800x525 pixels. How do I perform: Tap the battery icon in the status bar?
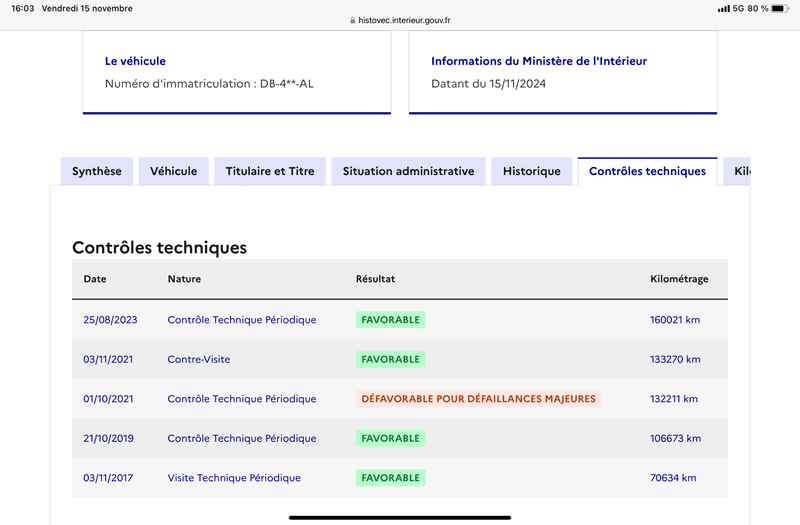[x=780, y=9]
